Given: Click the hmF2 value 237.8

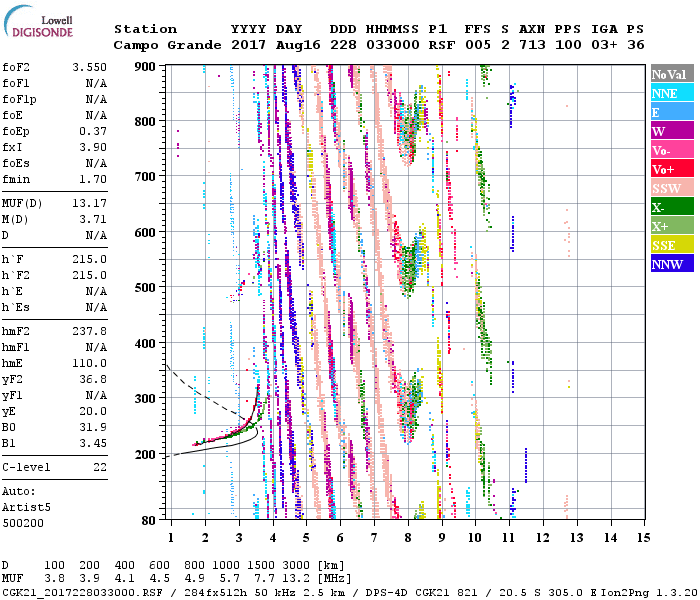Looking at the screenshot, I should point(89,331).
